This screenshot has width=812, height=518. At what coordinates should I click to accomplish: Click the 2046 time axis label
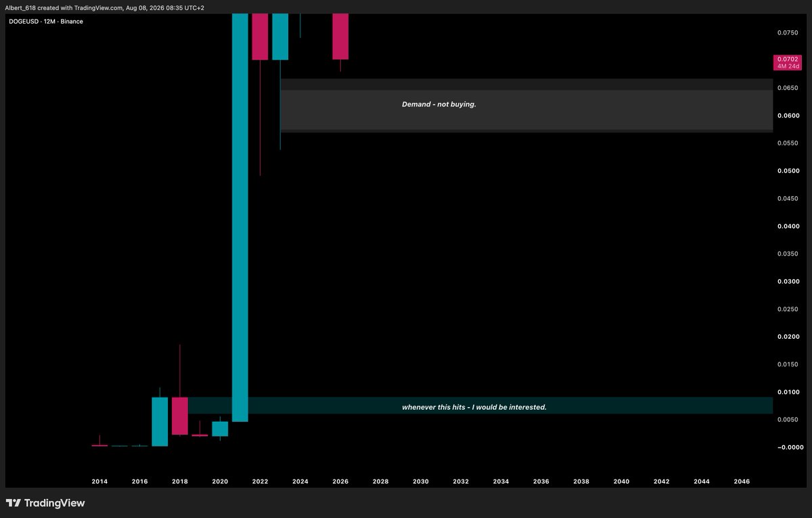[x=742, y=481]
